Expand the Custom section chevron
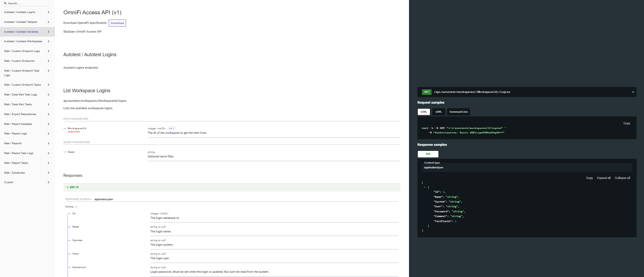 point(49,182)
